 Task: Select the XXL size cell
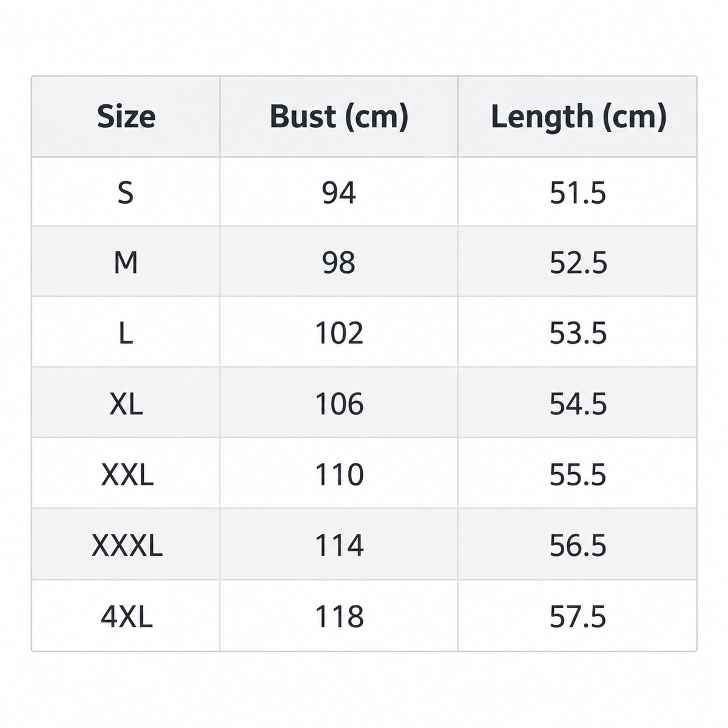click(126, 474)
